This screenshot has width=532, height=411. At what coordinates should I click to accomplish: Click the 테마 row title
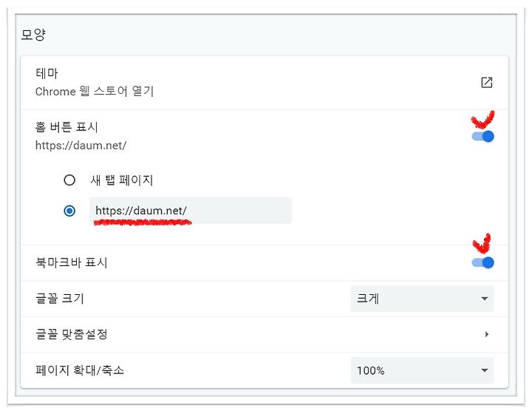pyautogui.click(x=47, y=73)
